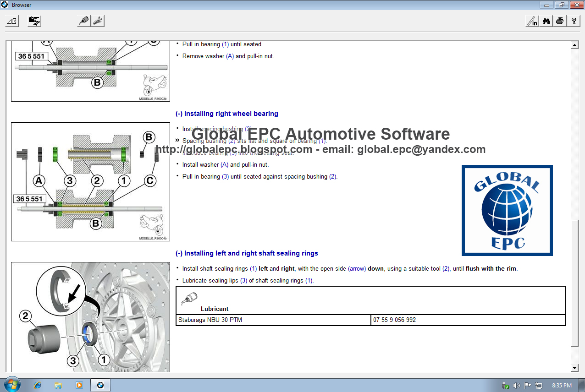Click the scrollbar down arrow
The height and width of the screenshot is (392, 585).
[575, 368]
